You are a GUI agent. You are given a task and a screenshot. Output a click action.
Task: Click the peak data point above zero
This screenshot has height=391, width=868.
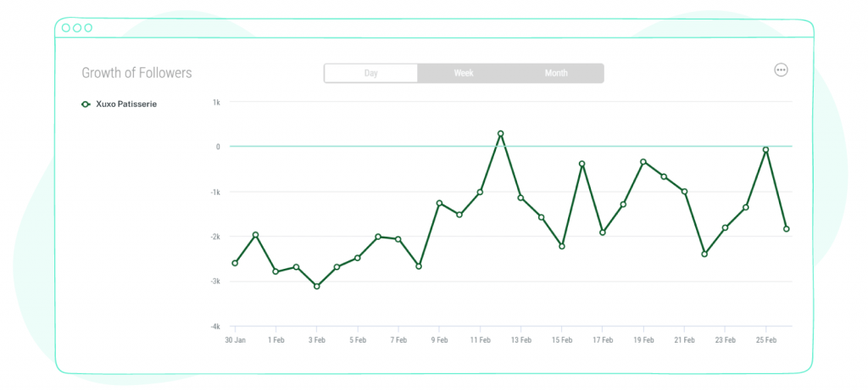pyautogui.click(x=500, y=133)
